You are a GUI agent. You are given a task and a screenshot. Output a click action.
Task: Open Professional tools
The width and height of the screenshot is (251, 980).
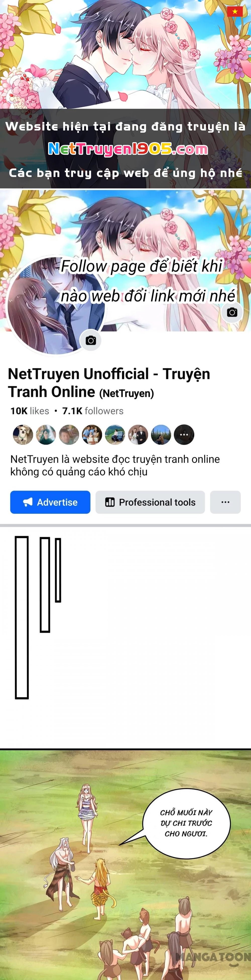(x=150, y=502)
